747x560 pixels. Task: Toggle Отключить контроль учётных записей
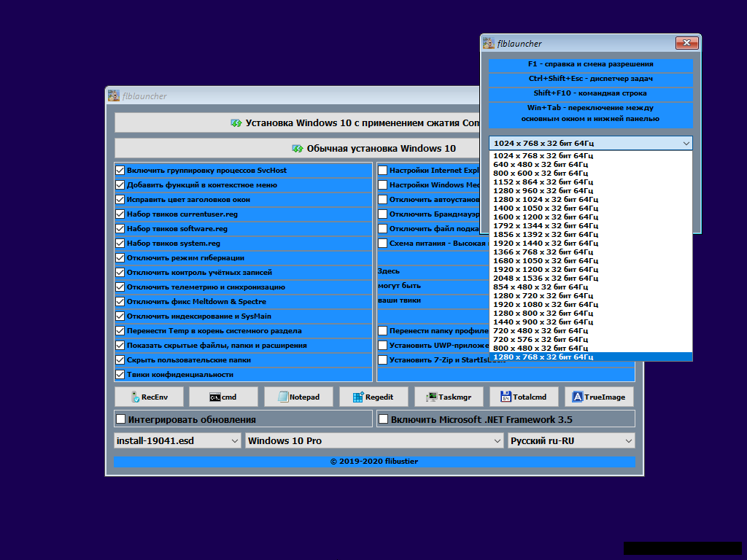(120, 273)
